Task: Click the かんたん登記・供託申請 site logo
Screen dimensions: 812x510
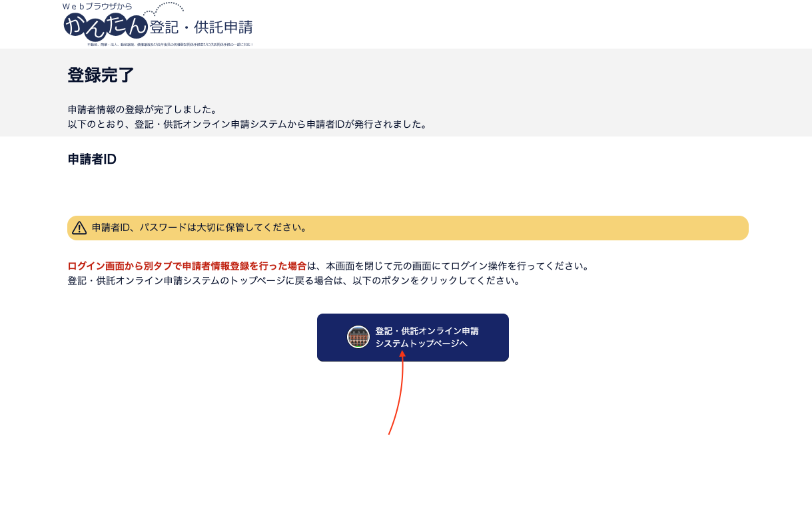Action: coord(158,25)
